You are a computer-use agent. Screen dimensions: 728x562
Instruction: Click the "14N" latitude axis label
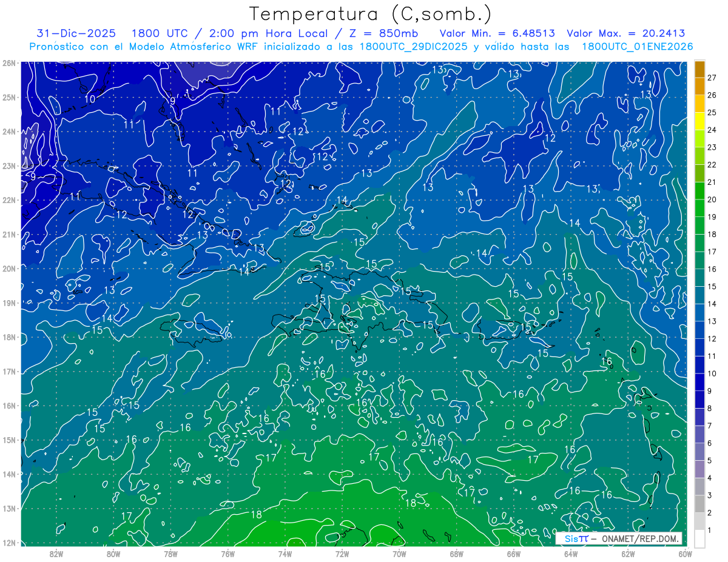click(9, 474)
